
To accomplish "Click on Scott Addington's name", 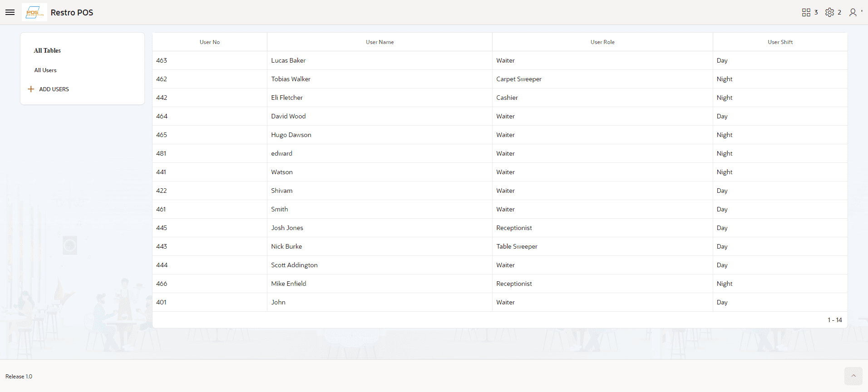I will click(x=294, y=265).
